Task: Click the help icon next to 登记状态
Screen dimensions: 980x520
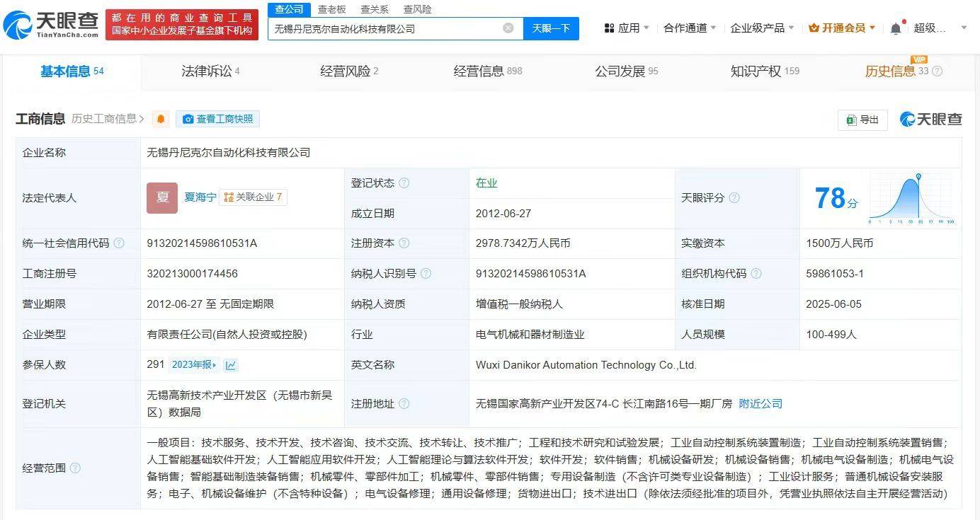Action: (404, 183)
